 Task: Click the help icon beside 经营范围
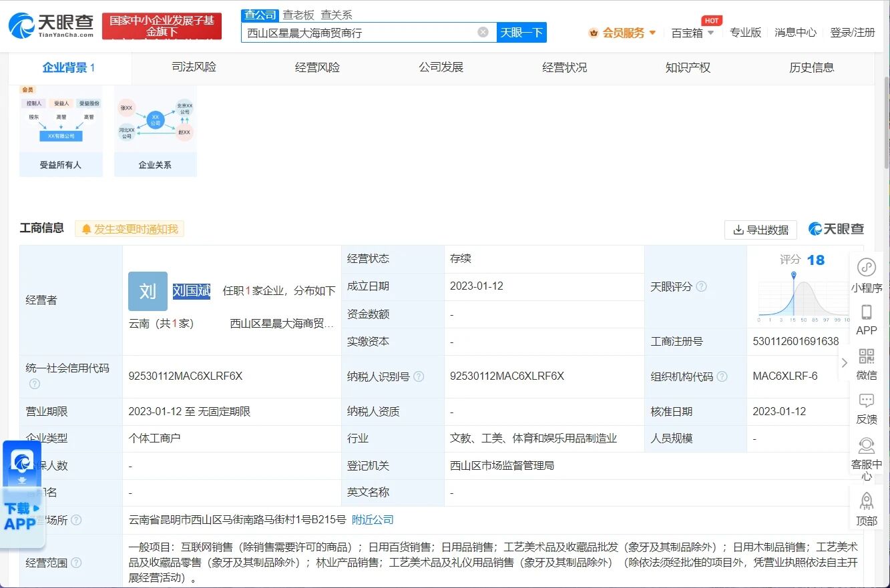(76, 563)
